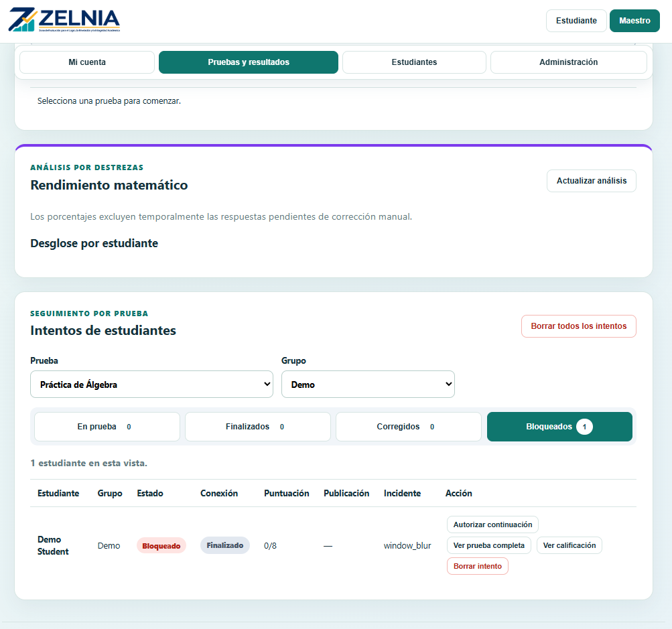
Task: Filter by Corregidos attempts
Action: 409,427
